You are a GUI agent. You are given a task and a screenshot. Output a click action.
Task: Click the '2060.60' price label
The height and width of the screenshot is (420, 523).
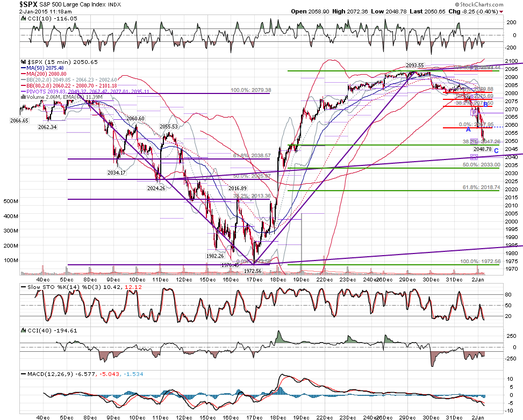135,119
